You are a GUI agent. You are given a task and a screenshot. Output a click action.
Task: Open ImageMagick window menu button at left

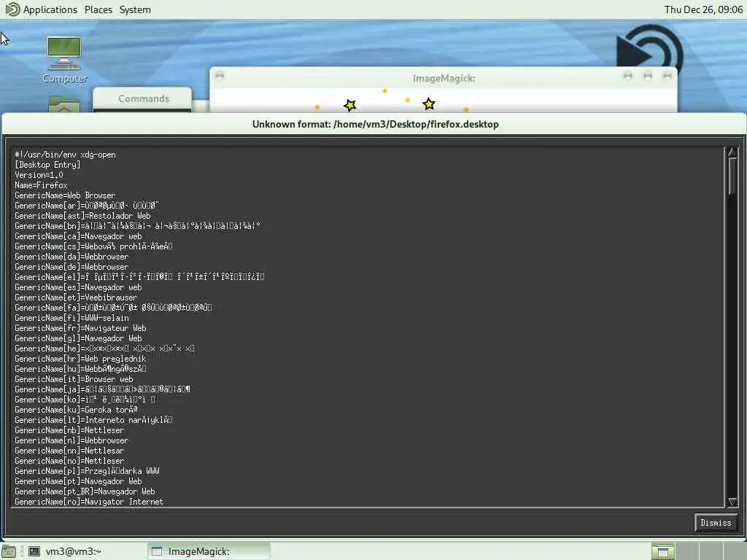220,76
